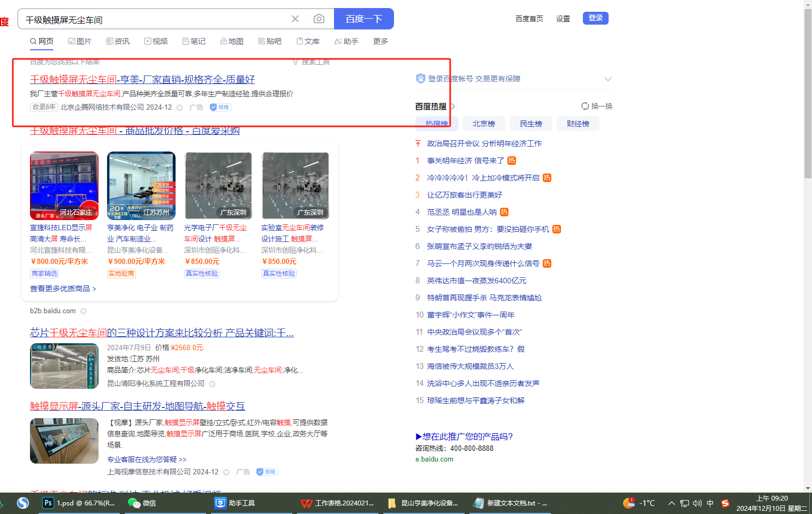Image resolution: width=812 pixels, height=514 pixels.
Task: Click the scrollbar down arrow
Action: pyautogui.click(x=808, y=488)
